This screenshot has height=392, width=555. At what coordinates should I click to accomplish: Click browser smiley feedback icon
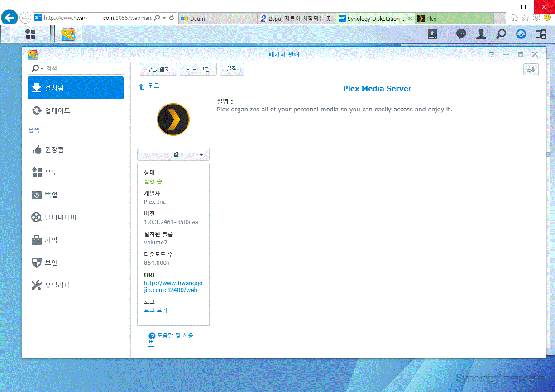pyautogui.click(x=547, y=17)
